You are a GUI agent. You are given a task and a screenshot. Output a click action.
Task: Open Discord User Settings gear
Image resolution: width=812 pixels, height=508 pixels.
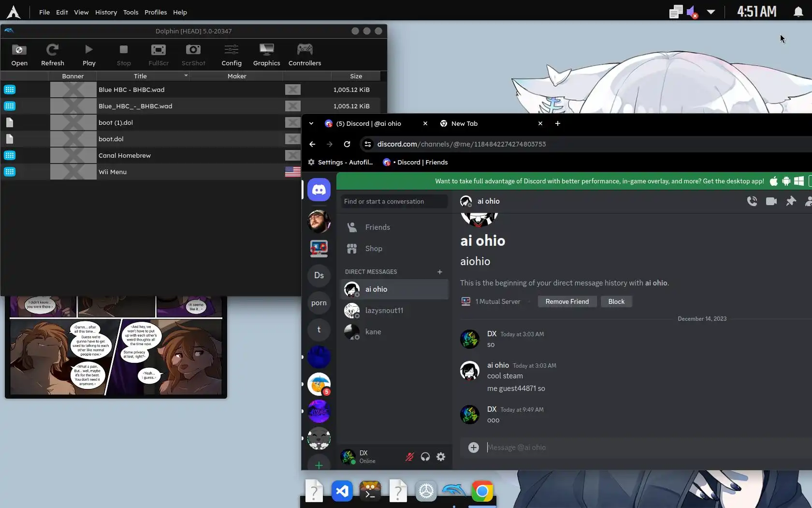[x=441, y=457]
